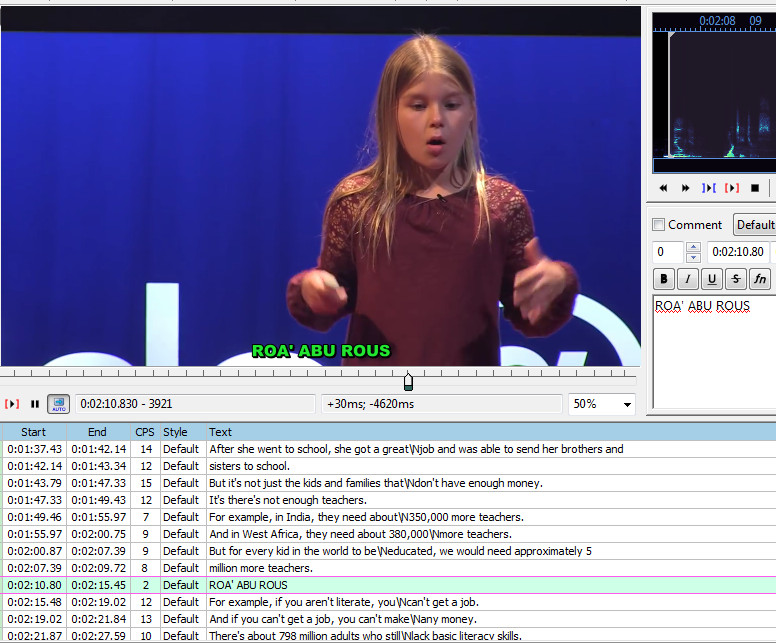Play the current line audio with red brackets
Image resolution: width=776 pixels, height=643 pixels.
[x=732, y=188]
